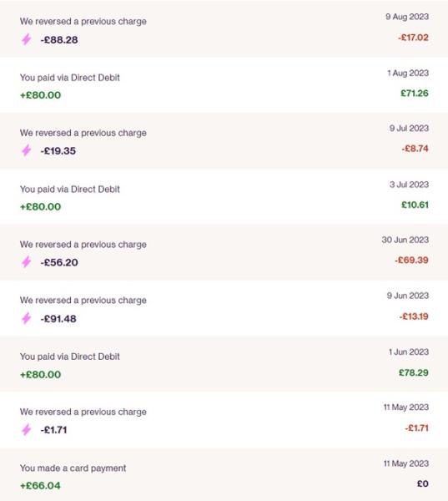Image resolution: width=448 pixels, height=501 pixels.
Task: Click lightning icon beside -£1.71 charge
Action: pyautogui.click(x=26, y=429)
